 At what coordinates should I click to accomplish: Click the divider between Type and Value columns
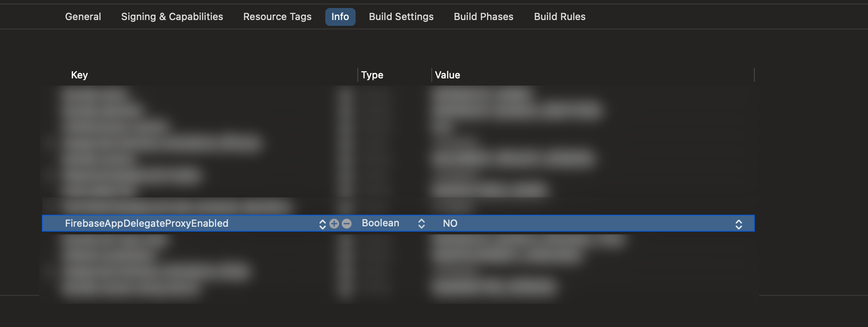432,75
